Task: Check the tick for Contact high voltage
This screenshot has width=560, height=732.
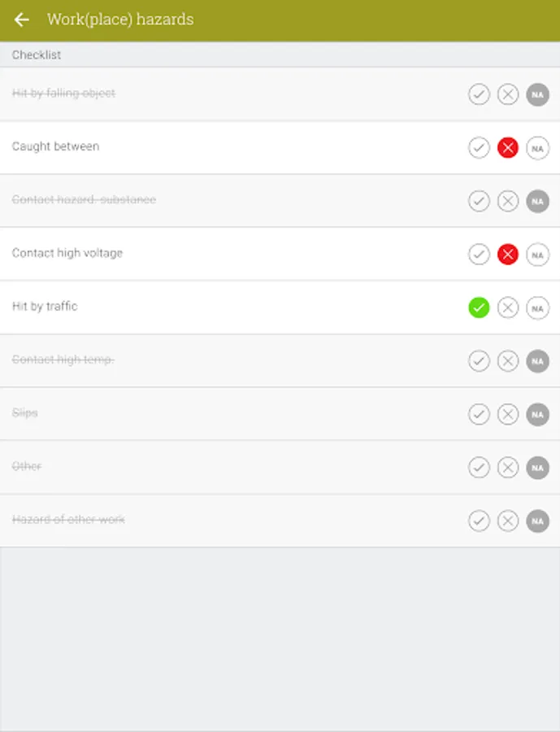Action: click(x=479, y=255)
